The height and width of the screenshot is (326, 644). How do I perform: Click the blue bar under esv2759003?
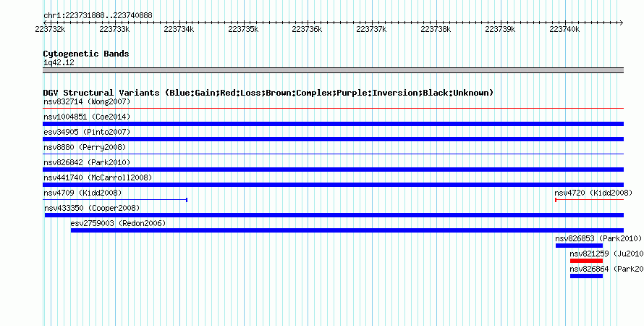click(x=347, y=230)
